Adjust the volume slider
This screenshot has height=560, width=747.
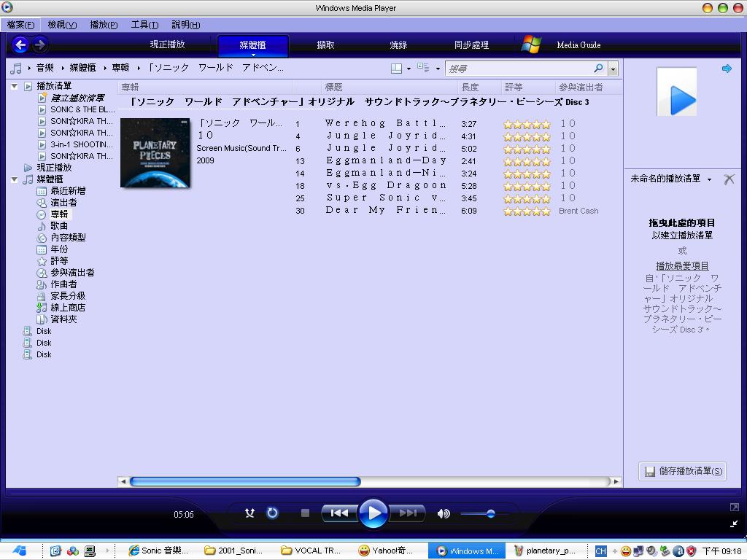coord(490,513)
